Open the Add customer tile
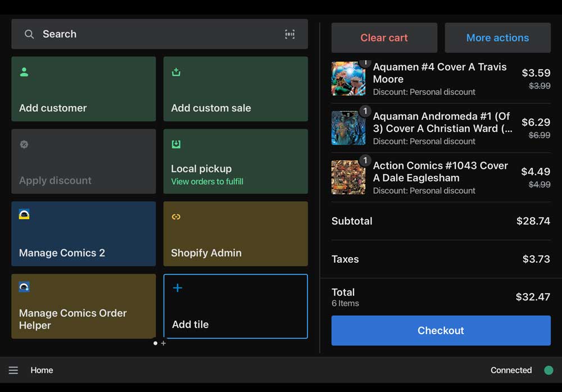This screenshot has height=392, width=562. (x=84, y=89)
